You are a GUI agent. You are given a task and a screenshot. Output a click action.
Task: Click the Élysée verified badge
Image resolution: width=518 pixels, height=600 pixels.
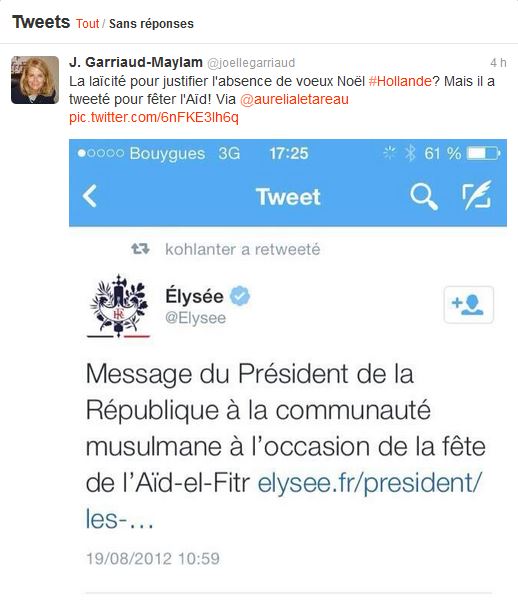[240, 296]
